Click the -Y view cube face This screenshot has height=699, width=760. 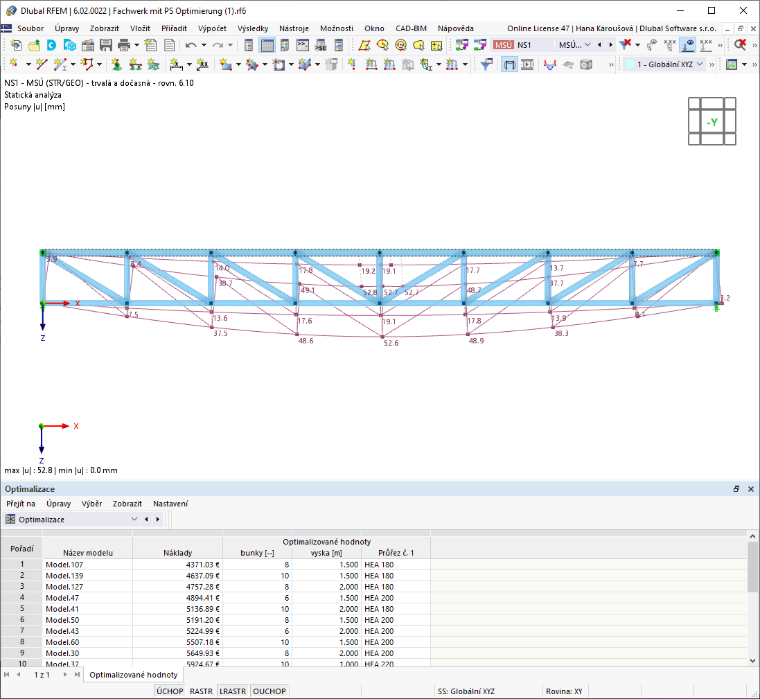tap(712, 122)
